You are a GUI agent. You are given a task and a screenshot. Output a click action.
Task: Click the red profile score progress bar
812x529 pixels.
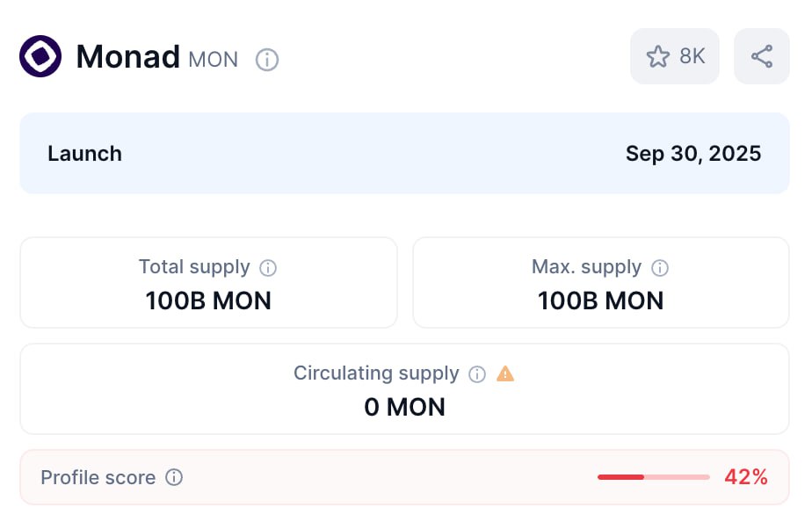pos(654,477)
